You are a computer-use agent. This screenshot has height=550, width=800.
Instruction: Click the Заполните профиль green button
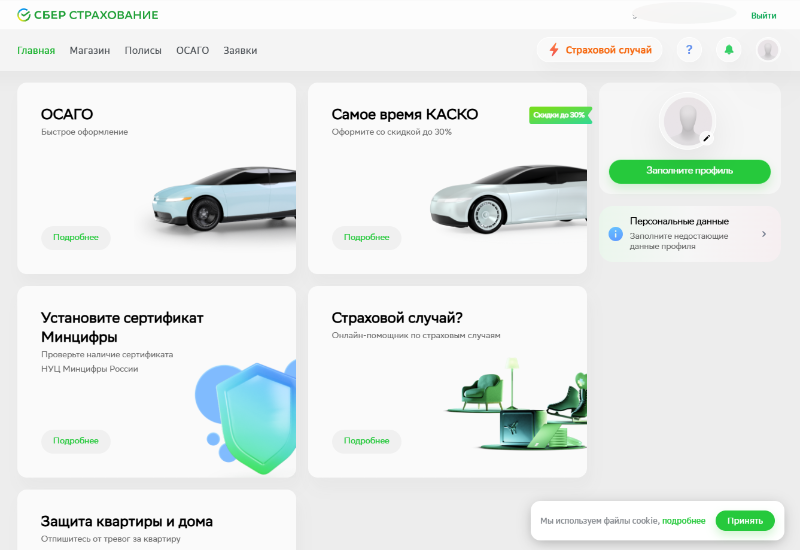coord(690,171)
